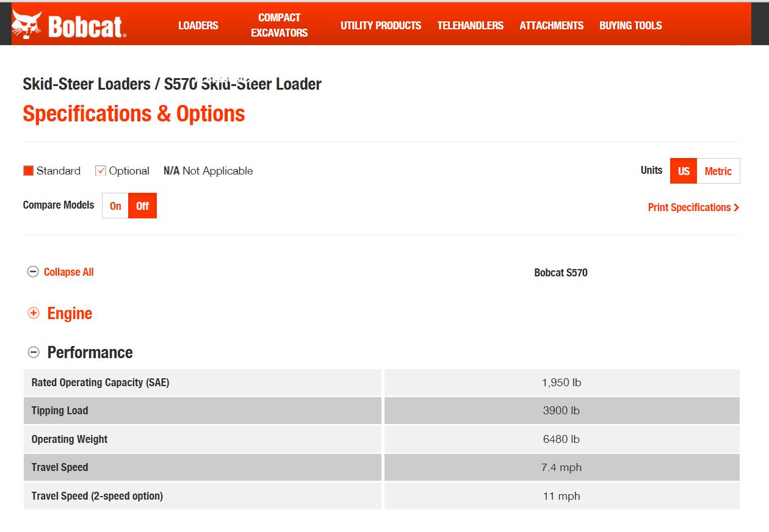Click Rated Operating Capacity (SAE) row label

(x=101, y=383)
